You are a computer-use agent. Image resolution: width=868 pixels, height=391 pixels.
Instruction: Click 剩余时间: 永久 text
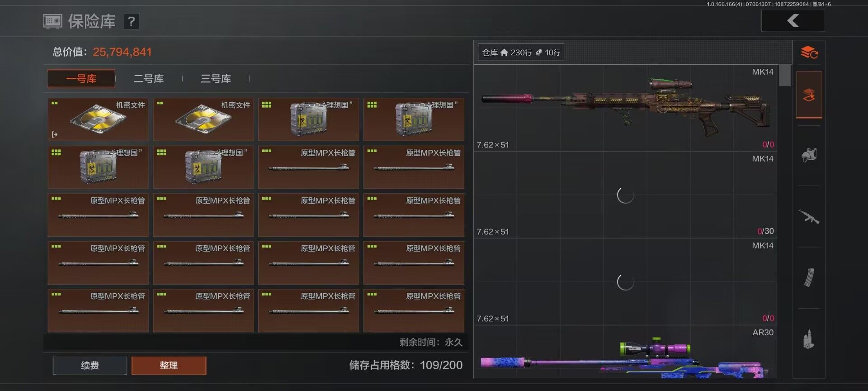pyautogui.click(x=431, y=342)
